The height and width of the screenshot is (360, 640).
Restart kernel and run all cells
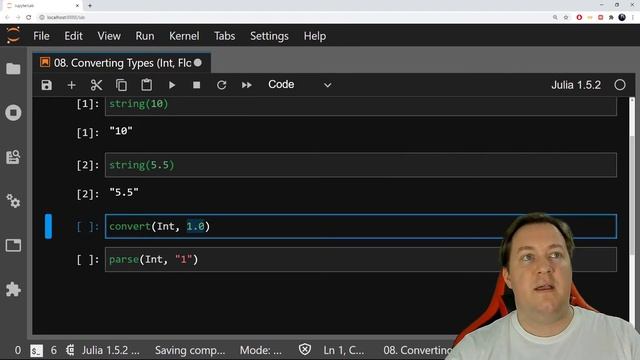(x=247, y=85)
